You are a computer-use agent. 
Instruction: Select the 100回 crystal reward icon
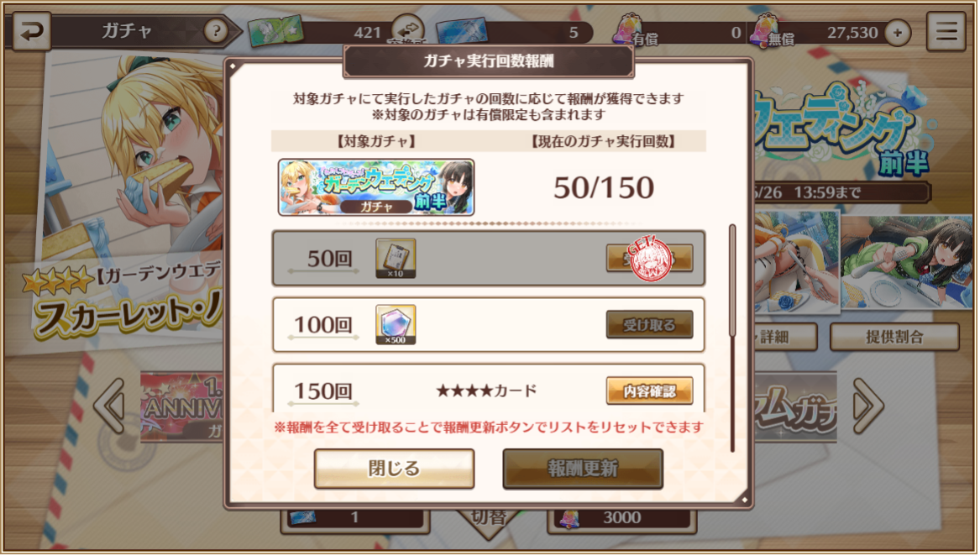tap(396, 324)
